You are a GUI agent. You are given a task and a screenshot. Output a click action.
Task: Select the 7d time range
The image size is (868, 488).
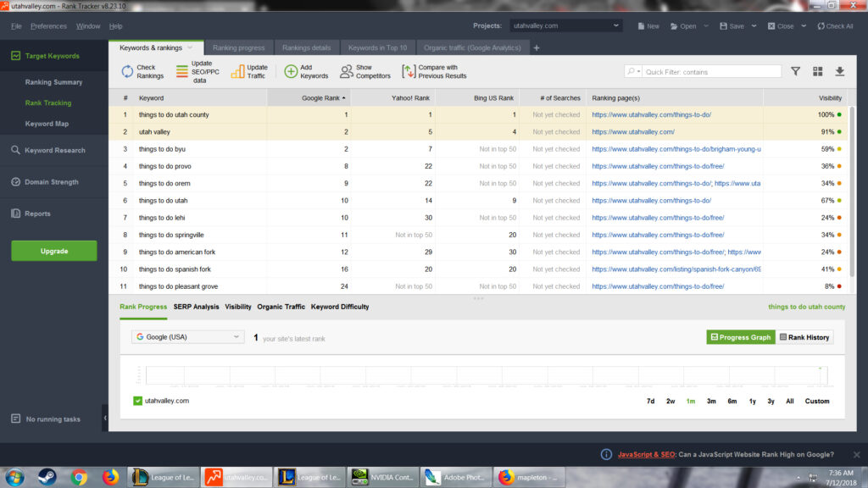[650, 401]
